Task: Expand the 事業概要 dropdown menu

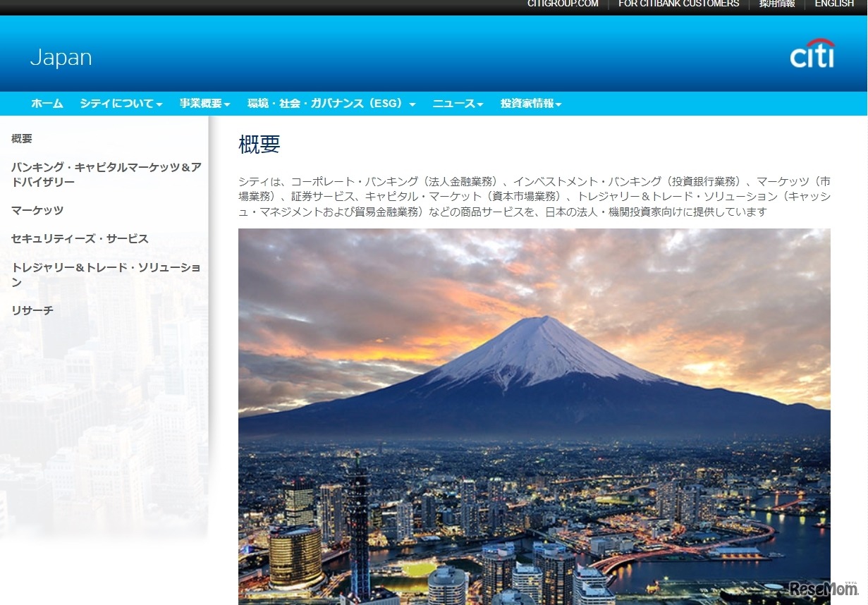Action: click(204, 104)
